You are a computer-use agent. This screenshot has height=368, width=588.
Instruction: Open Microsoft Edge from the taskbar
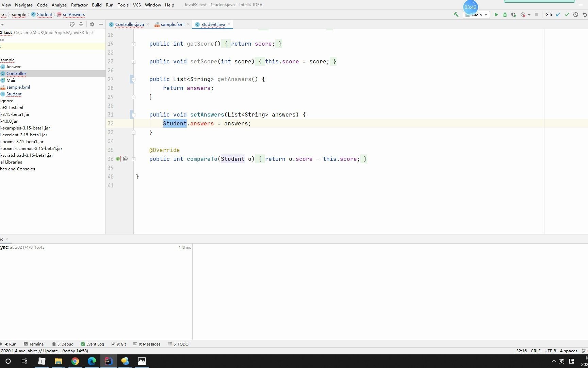click(92, 361)
